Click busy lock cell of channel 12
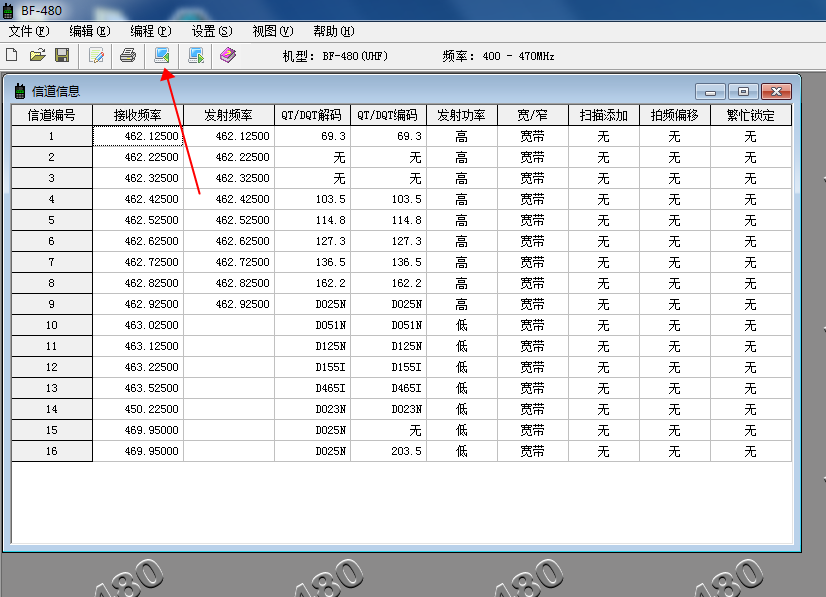Viewport: 826px width, 597px height. point(751,367)
